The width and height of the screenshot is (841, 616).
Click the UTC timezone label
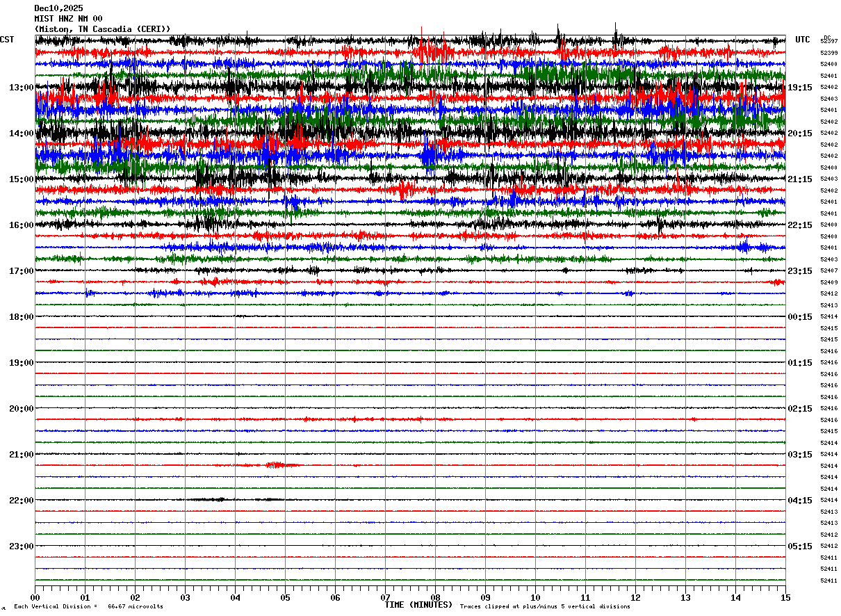point(803,40)
